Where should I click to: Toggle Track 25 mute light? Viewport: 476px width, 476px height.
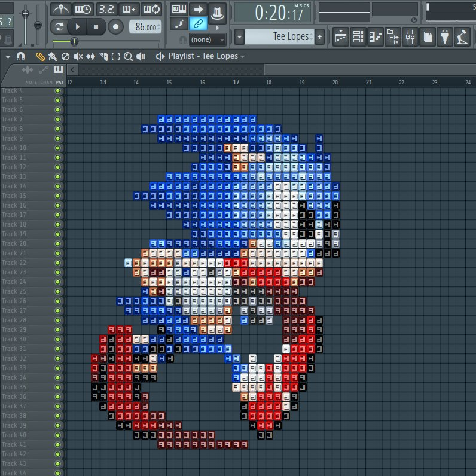[x=57, y=291]
